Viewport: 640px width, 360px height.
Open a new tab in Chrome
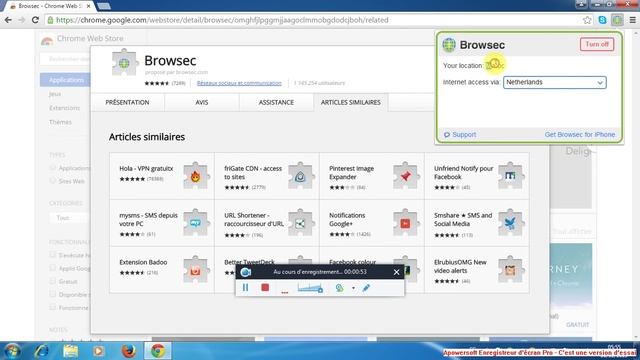point(104,6)
